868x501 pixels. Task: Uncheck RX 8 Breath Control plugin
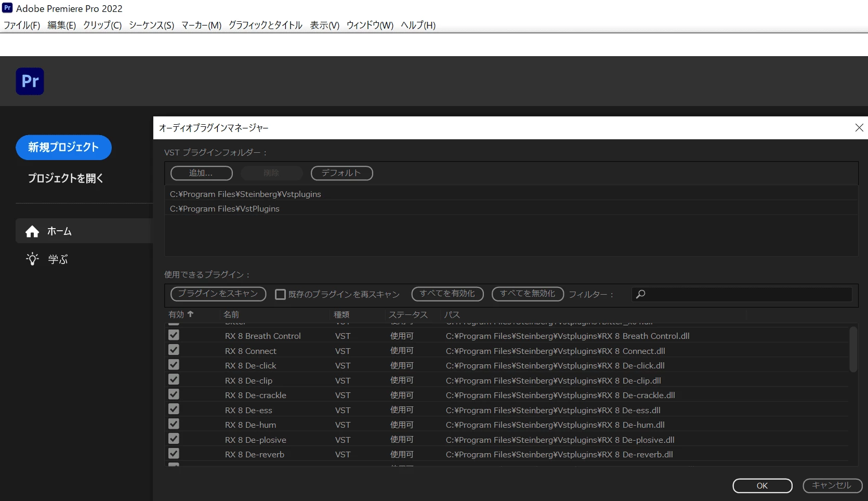[x=174, y=335]
